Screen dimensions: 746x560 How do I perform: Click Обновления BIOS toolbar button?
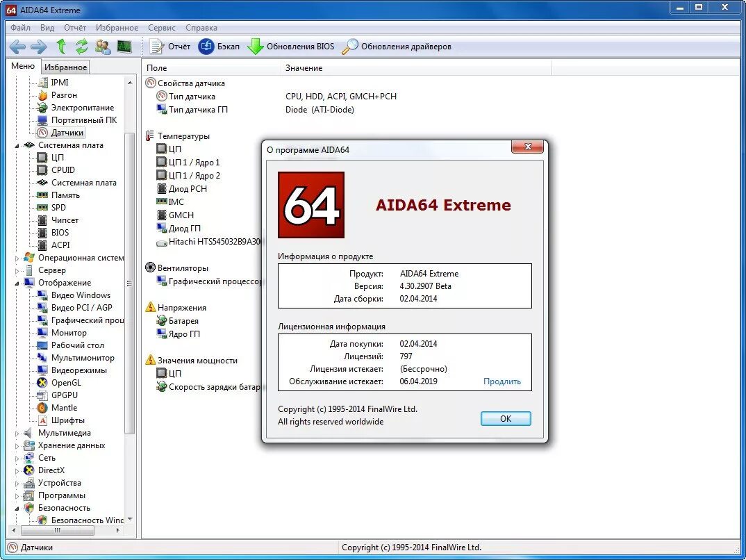coord(291,47)
